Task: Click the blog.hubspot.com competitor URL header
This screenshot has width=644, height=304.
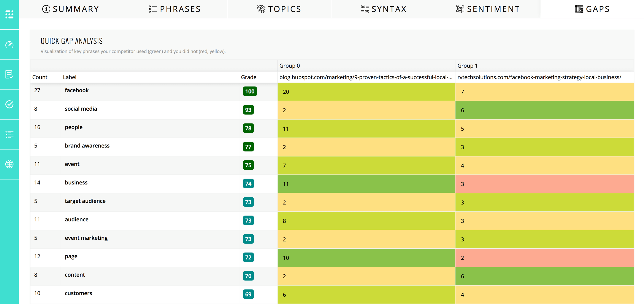Action: [366, 77]
